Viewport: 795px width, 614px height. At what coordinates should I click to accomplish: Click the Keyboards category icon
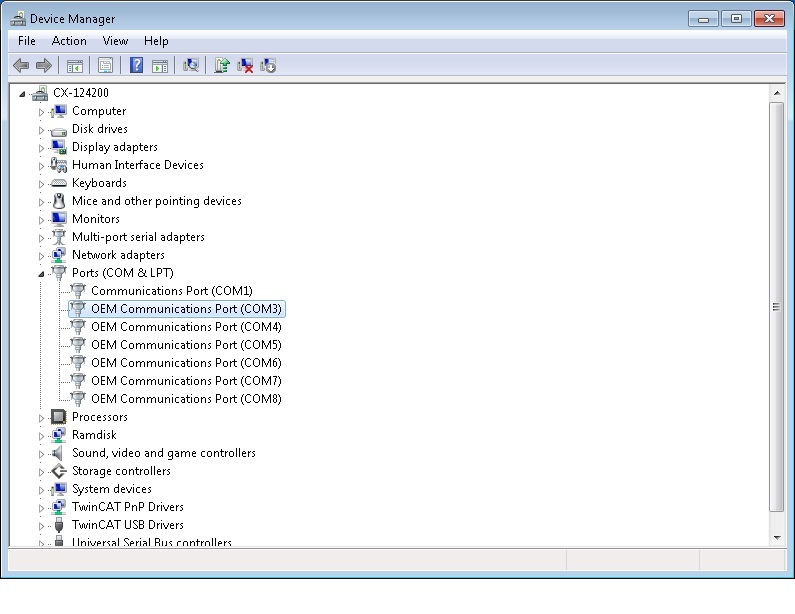coord(59,183)
